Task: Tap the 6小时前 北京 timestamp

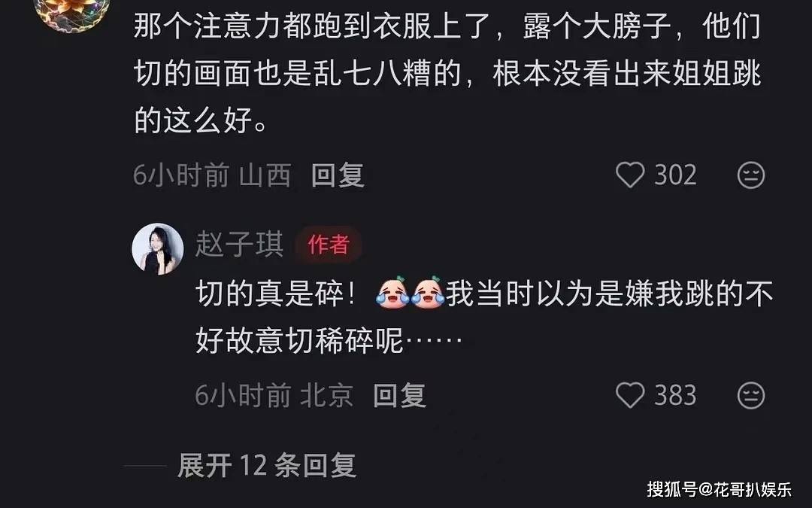Action: point(274,396)
